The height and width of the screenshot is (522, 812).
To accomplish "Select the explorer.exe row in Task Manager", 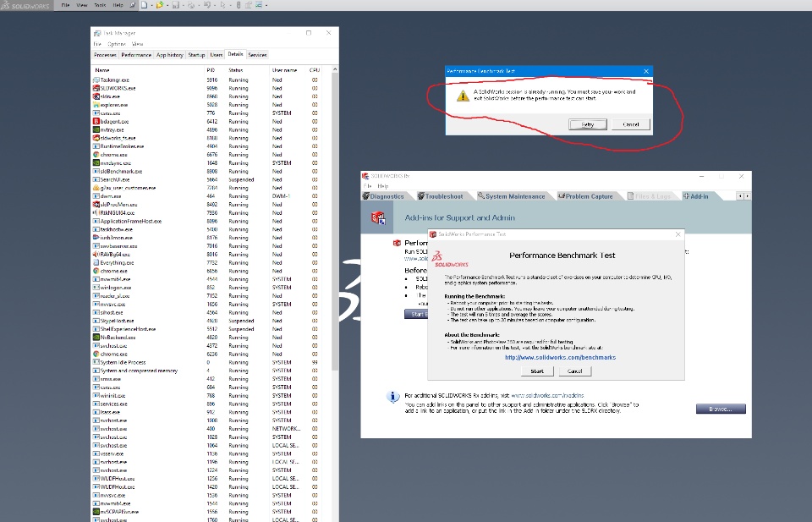I will pyautogui.click(x=211, y=105).
